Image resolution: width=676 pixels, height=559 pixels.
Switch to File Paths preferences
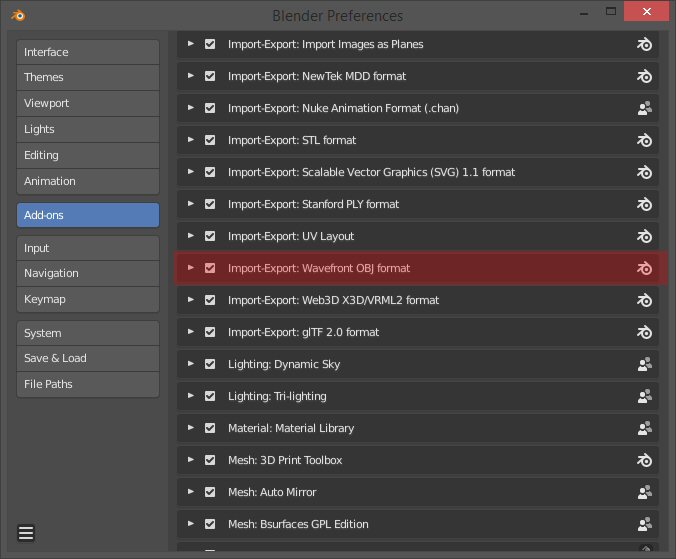pyautogui.click(x=88, y=384)
